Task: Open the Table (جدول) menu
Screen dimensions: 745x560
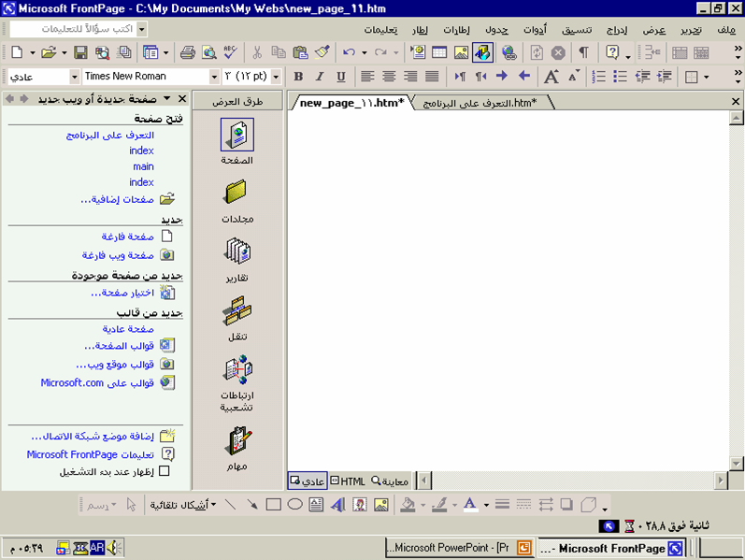Action: [x=496, y=30]
